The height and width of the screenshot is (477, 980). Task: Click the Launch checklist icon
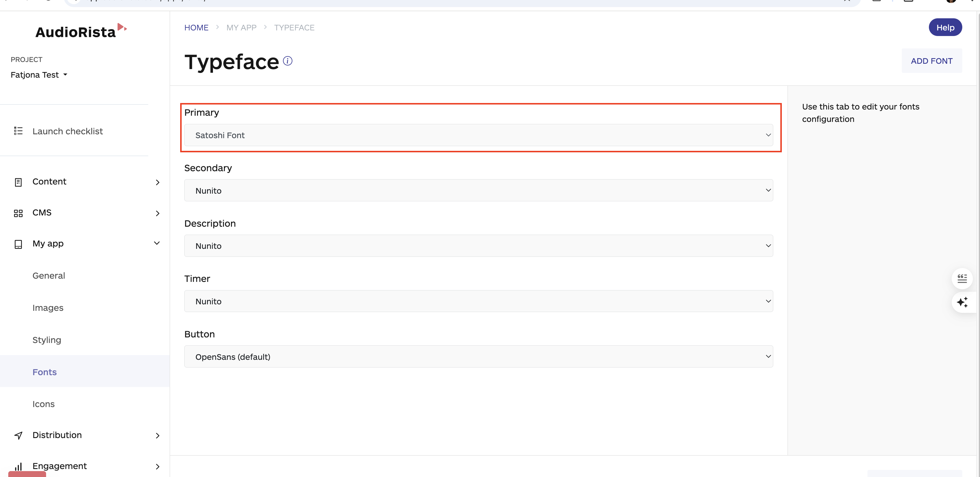pyautogui.click(x=18, y=131)
